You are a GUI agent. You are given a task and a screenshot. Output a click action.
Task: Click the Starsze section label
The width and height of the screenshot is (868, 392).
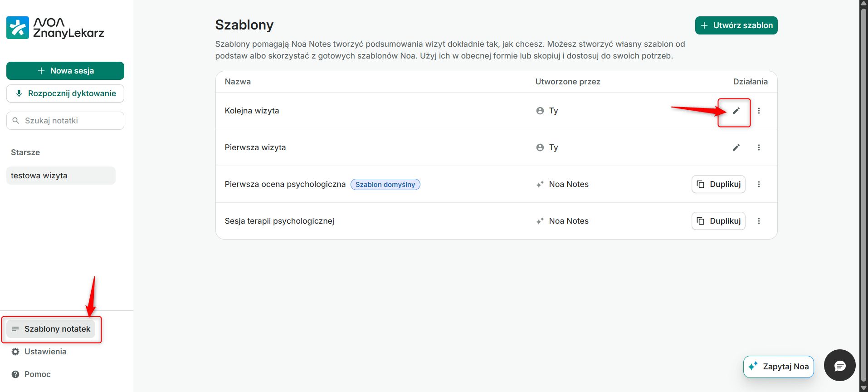(x=25, y=152)
